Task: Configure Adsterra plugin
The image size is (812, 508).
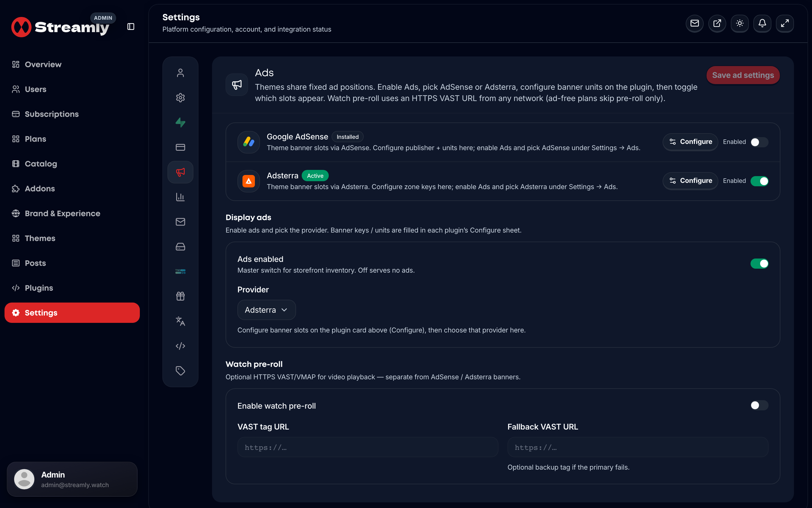Action: tap(690, 181)
